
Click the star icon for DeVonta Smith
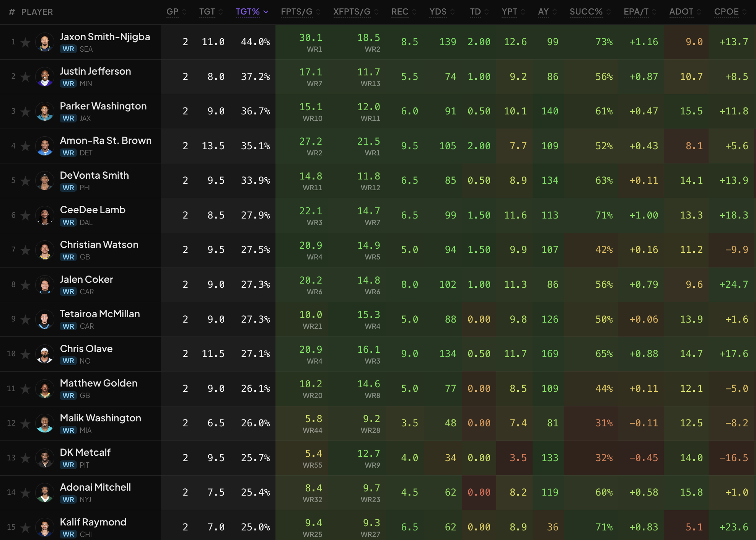point(25,181)
